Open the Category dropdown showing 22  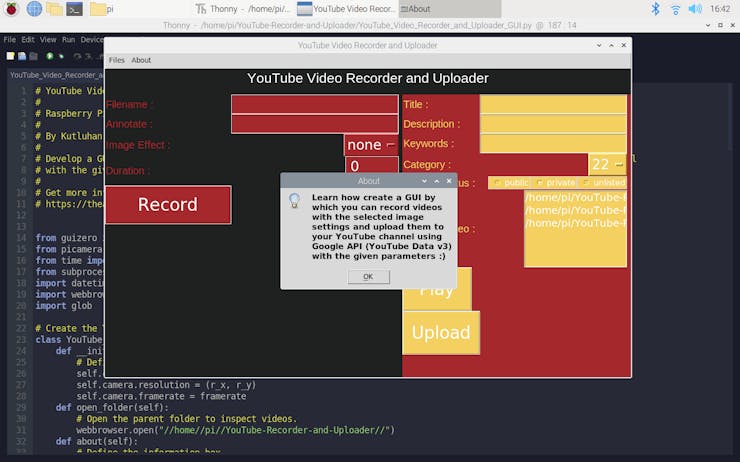point(607,165)
